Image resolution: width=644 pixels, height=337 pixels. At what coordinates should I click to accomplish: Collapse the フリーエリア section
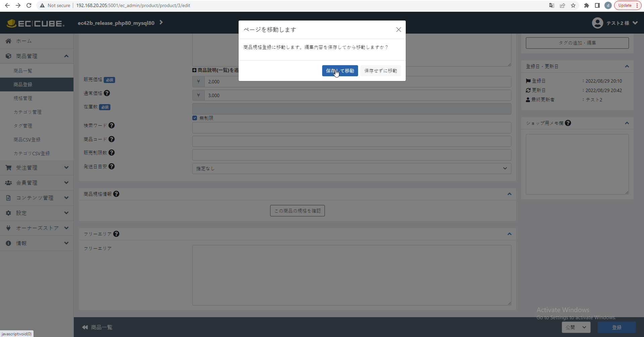[x=509, y=234]
